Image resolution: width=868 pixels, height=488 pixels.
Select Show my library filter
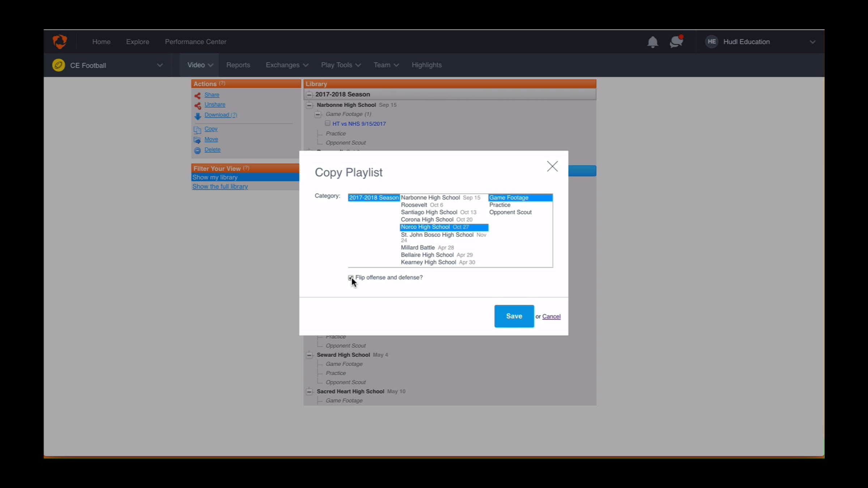click(245, 177)
